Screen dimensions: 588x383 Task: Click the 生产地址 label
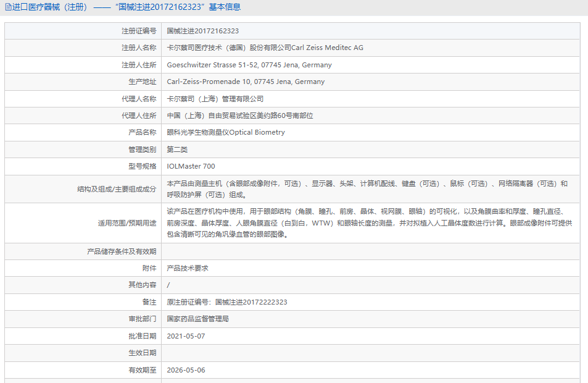point(142,82)
